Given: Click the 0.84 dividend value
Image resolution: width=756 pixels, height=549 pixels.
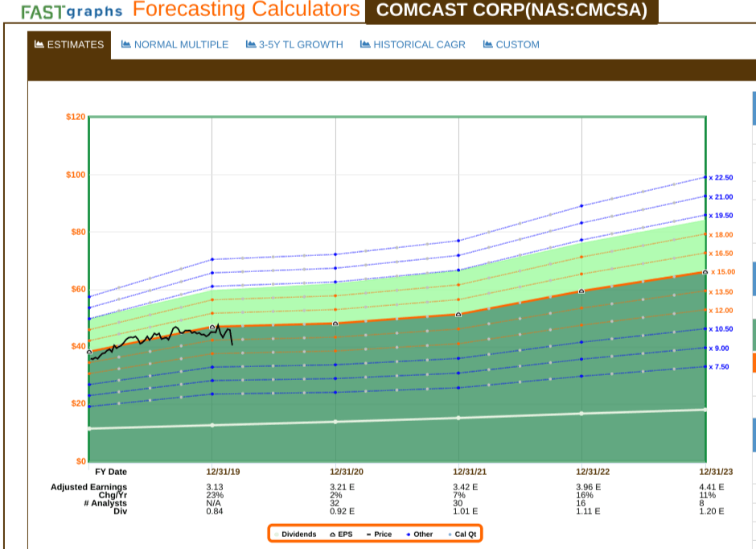Looking at the screenshot, I should pyautogui.click(x=215, y=511).
